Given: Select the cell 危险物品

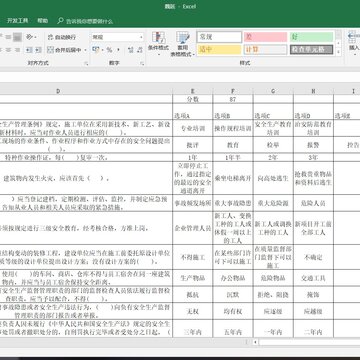Looking at the screenshot, I should tap(273, 278).
